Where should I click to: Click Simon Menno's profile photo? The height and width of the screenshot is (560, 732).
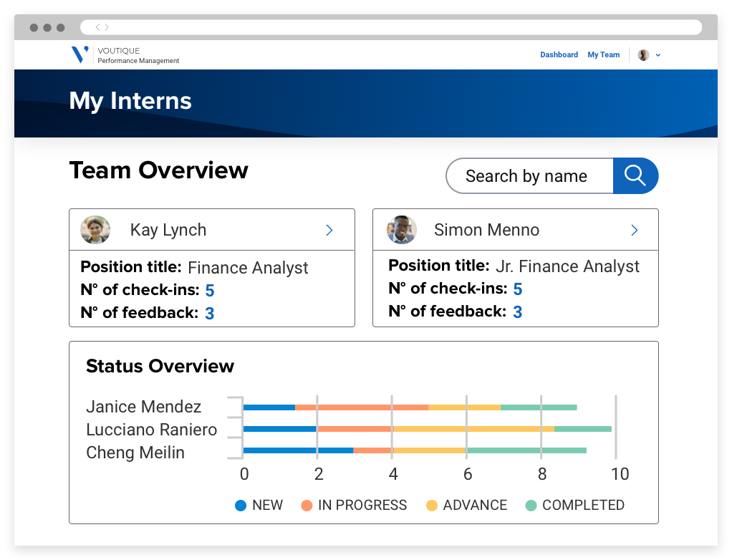click(x=402, y=230)
